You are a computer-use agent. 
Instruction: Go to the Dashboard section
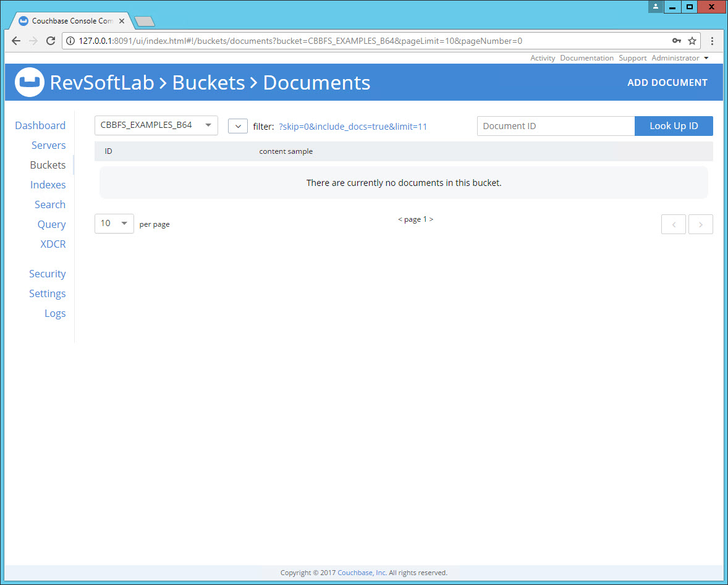40,125
